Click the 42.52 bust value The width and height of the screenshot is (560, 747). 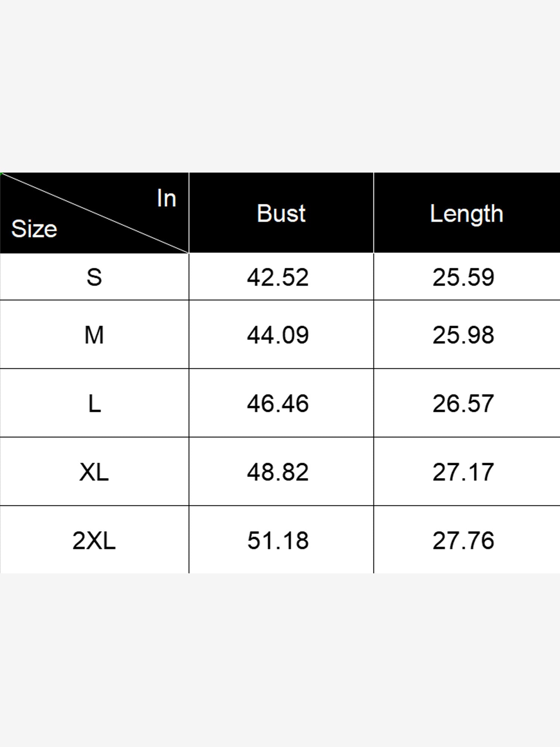click(x=278, y=277)
